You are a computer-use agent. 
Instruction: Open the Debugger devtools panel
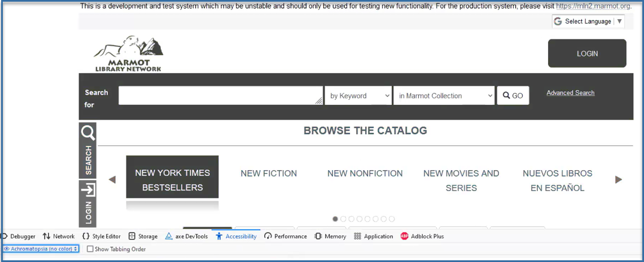coord(19,236)
